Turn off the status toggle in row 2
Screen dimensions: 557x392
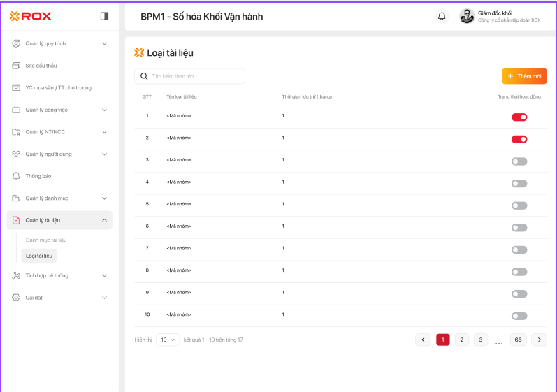519,139
